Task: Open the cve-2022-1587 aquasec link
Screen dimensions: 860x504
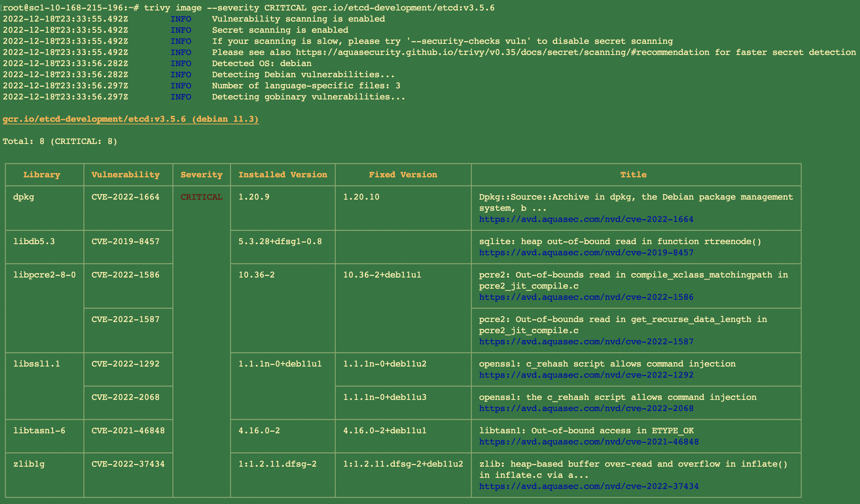Action: coord(586,342)
